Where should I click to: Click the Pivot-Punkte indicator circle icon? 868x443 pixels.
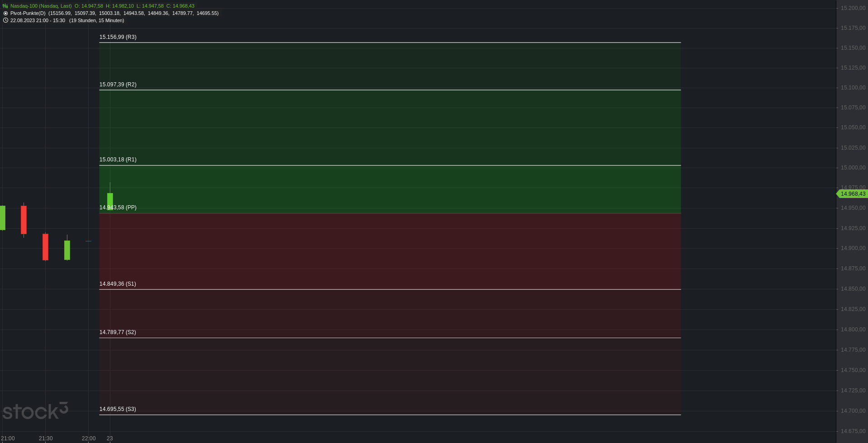[5, 13]
